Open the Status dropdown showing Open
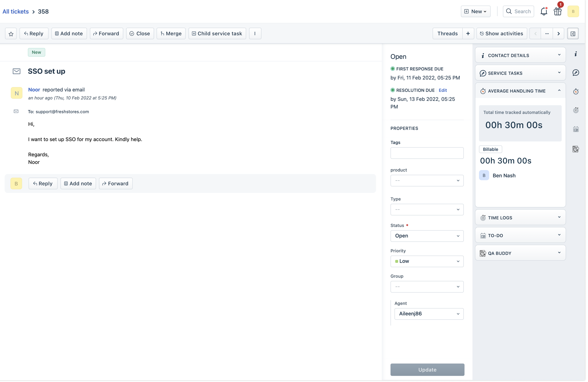The width and height of the screenshot is (588, 382). point(427,236)
